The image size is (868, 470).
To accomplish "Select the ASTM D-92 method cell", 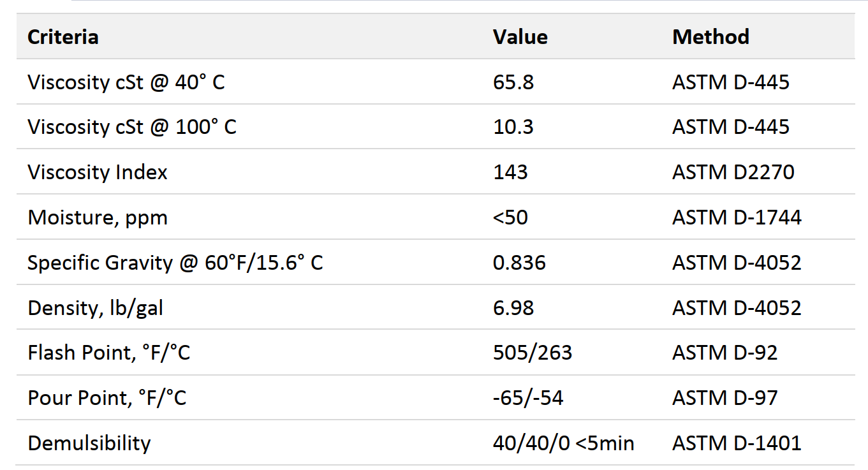I will pyautogui.click(x=725, y=353).
